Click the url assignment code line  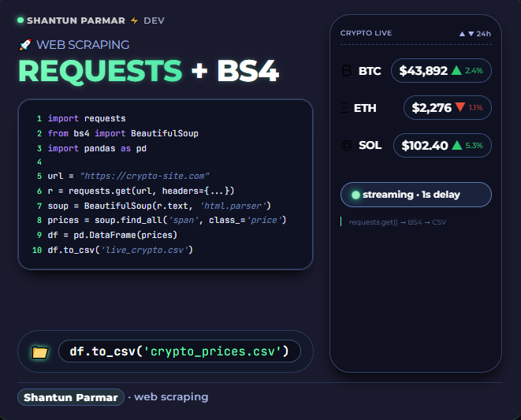[x=128, y=176]
